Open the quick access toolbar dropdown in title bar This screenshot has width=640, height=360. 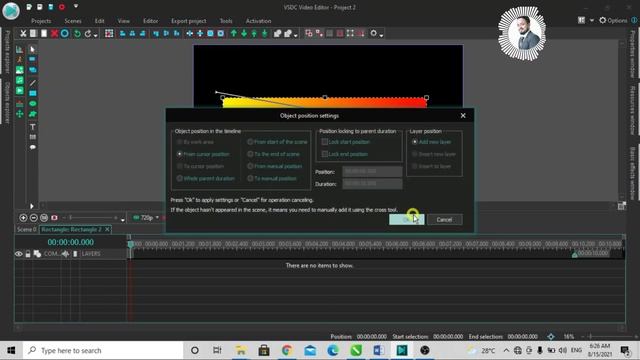[76, 7]
